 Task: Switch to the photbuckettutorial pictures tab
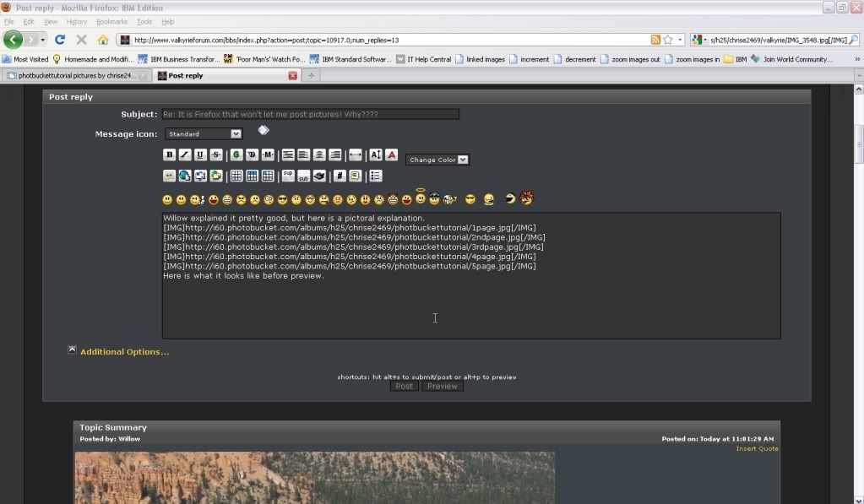76,75
